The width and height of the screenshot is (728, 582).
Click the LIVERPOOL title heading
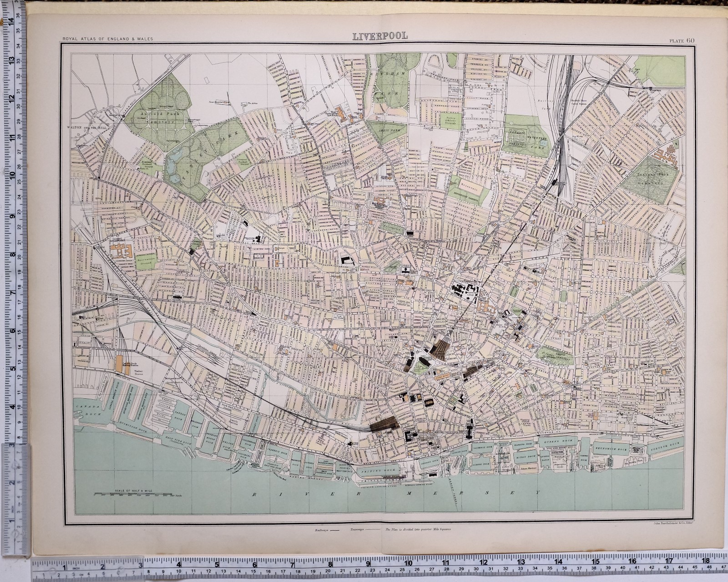(380, 35)
